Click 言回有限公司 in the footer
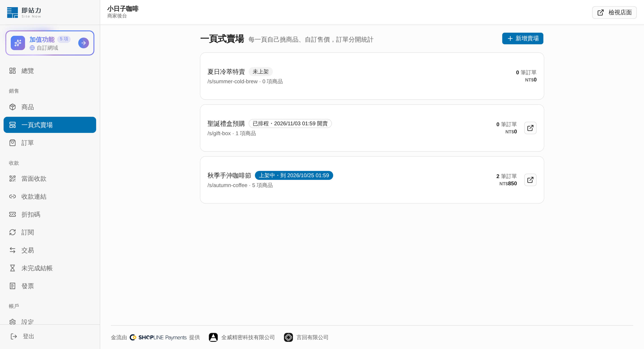This screenshot has width=644, height=349. tap(312, 337)
